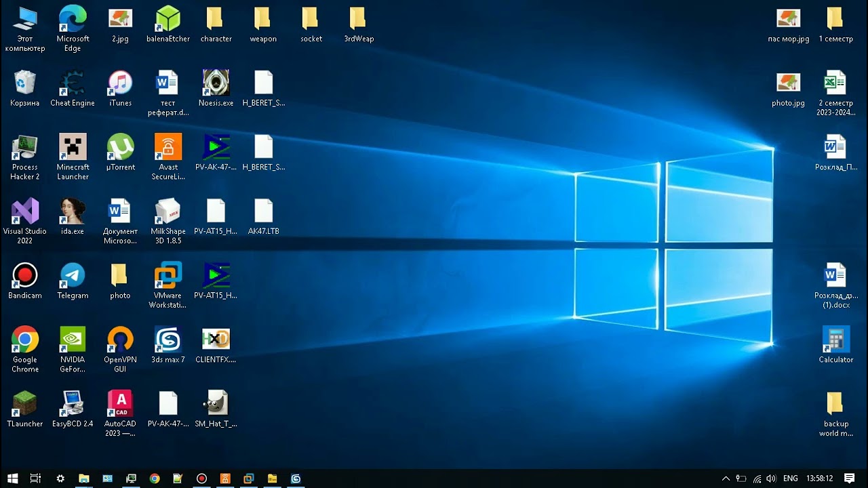Select the Visual Studio 2022 shortcut
This screenshot has height=488, width=868.
(25, 222)
